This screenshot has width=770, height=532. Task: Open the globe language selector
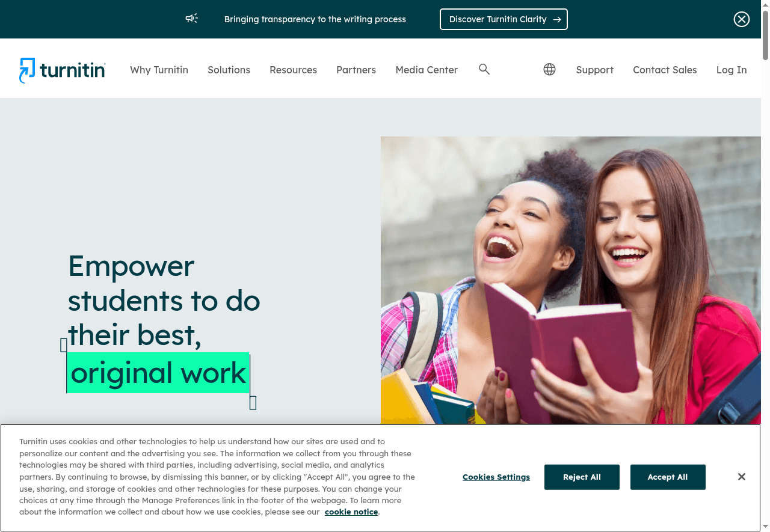pos(549,70)
